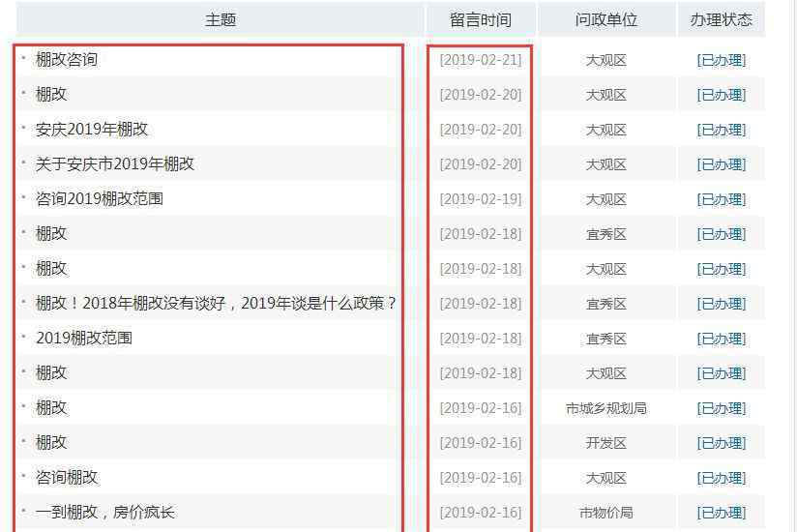This screenshot has height=532, width=797.
Task: Select 宜秀区 in the 2019棚改范围 row
Action: coord(605,339)
